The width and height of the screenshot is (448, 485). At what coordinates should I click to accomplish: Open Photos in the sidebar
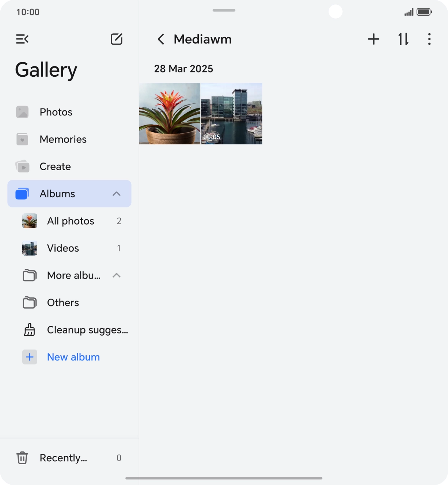[x=69, y=112]
